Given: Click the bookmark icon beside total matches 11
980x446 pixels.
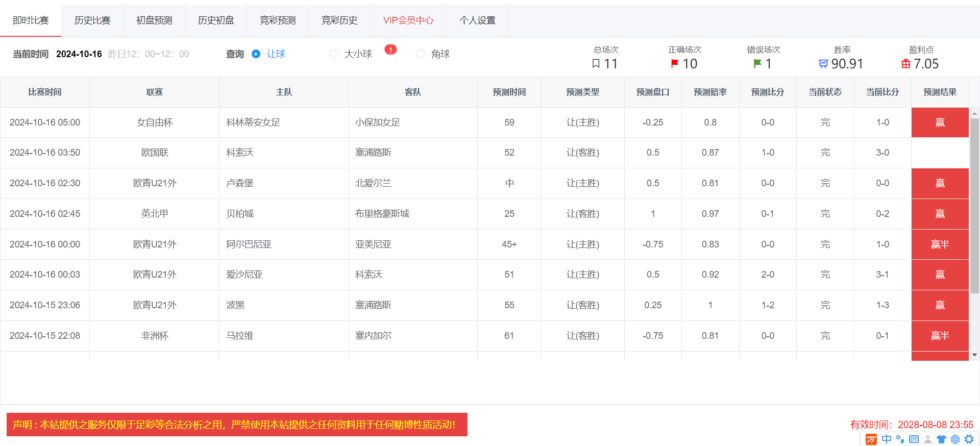Looking at the screenshot, I should pyautogui.click(x=596, y=64).
